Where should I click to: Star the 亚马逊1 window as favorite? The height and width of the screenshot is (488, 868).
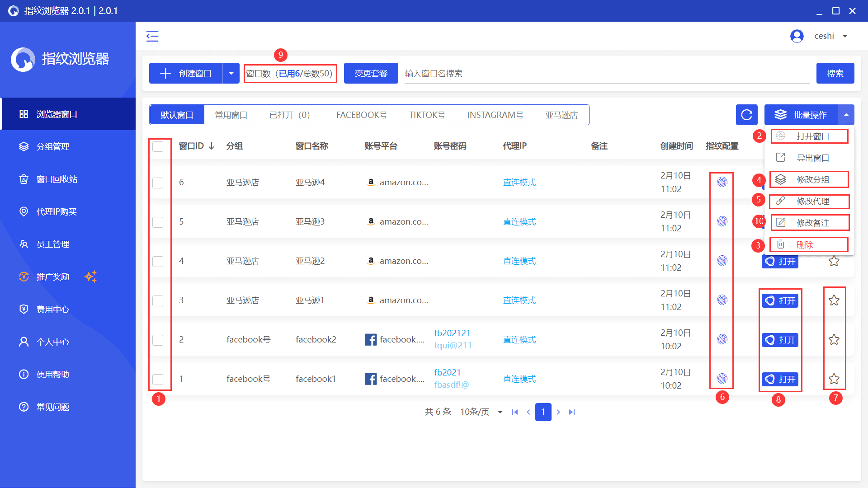pyautogui.click(x=834, y=300)
